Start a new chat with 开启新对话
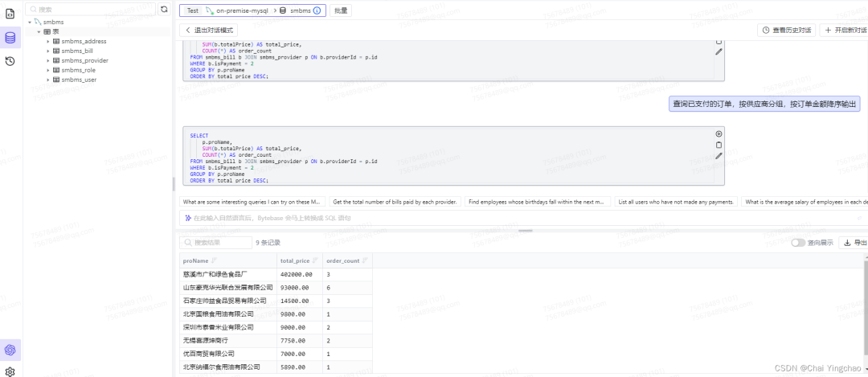 [845, 31]
